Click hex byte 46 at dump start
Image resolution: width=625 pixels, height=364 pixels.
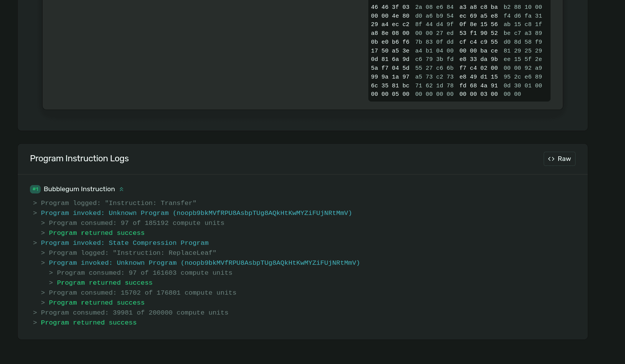[374, 7]
